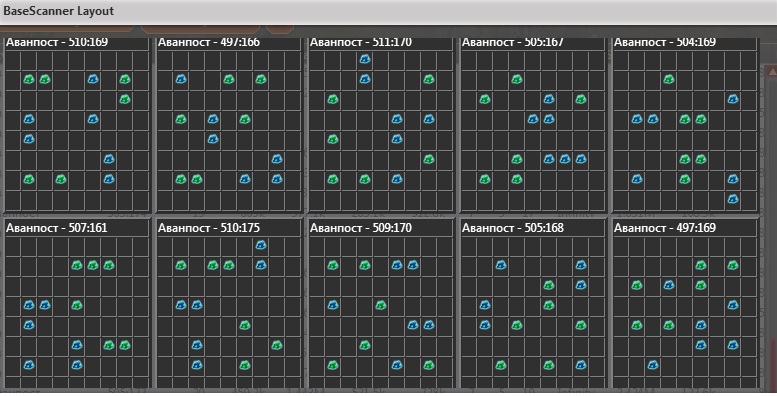Click the lone blue crystal in 510:169's sixth row

click(x=109, y=159)
